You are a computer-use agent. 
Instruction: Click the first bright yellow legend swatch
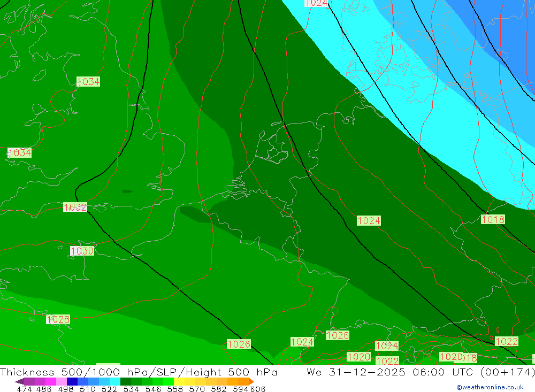point(179,381)
